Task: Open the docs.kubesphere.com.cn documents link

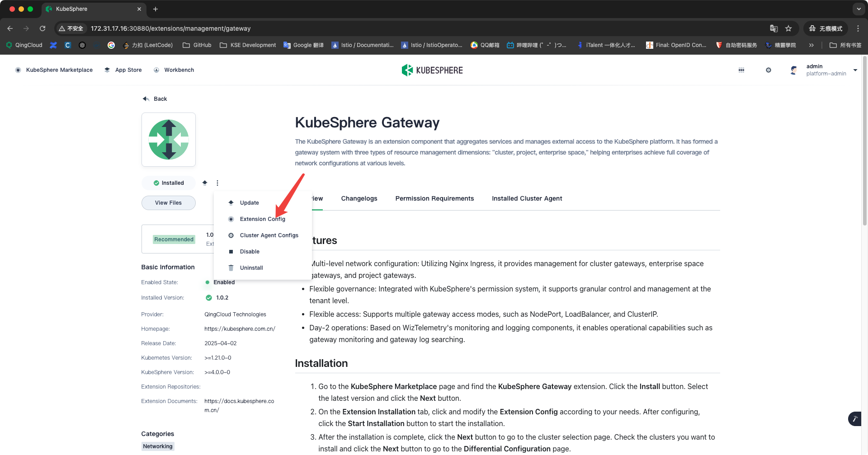Action: 239,406
